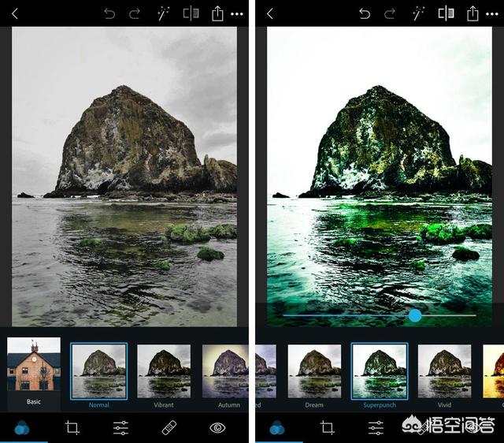Tap share icon in left screen
Screen dimensions: 504x443
coord(217,13)
